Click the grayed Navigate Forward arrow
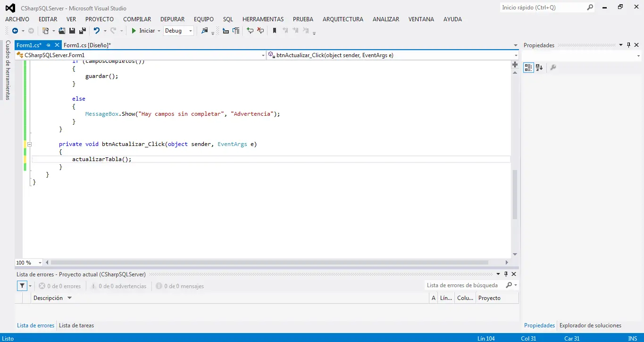The width and height of the screenshot is (644, 342). [31, 31]
